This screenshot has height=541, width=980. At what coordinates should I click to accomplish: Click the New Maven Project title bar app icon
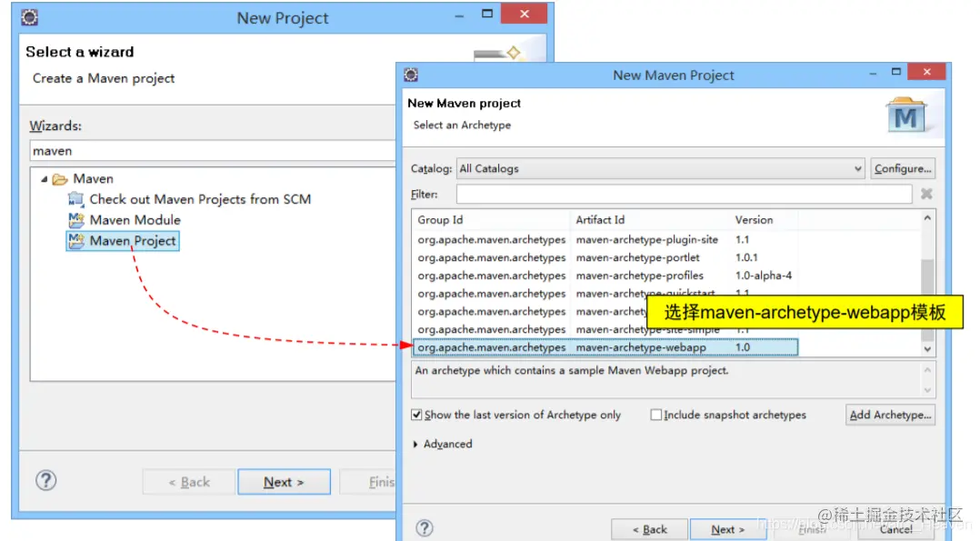(x=411, y=75)
